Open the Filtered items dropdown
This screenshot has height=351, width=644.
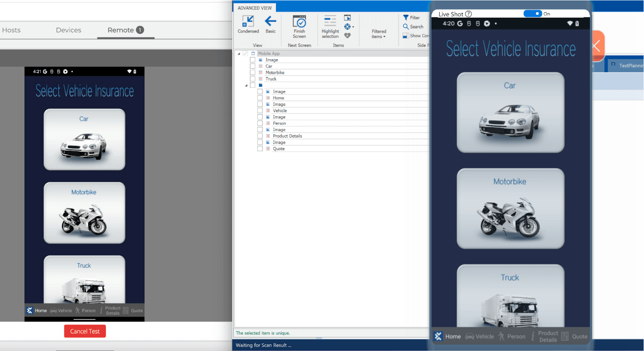(379, 34)
